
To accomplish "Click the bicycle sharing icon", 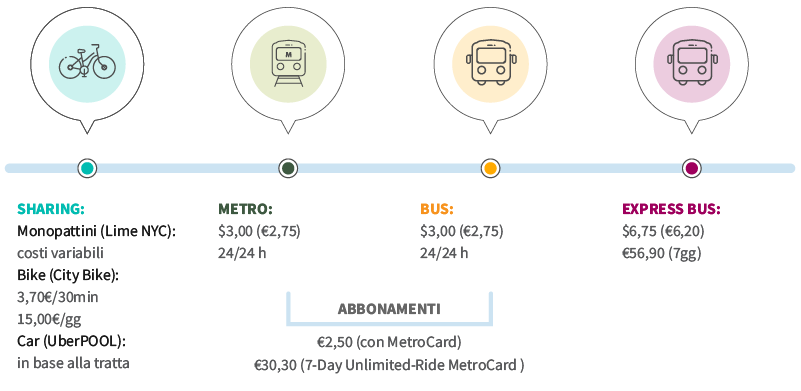I will tap(87, 64).
